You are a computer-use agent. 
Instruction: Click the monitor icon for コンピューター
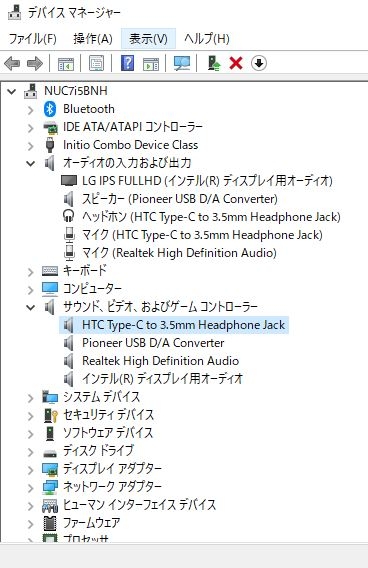[x=50, y=289]
